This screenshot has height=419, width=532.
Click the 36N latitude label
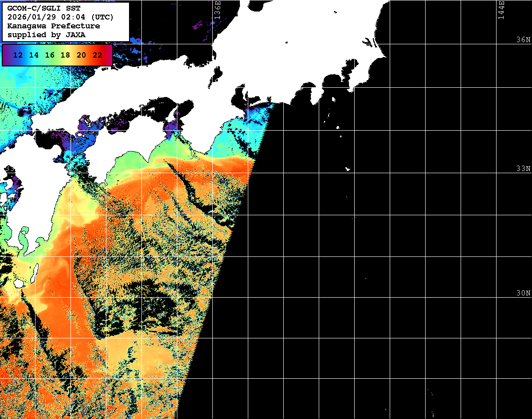point(523,40)
